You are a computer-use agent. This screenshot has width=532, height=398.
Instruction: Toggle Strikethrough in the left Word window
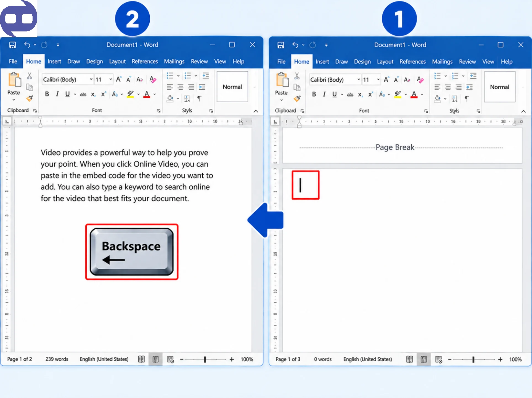[x=83, y=94]
